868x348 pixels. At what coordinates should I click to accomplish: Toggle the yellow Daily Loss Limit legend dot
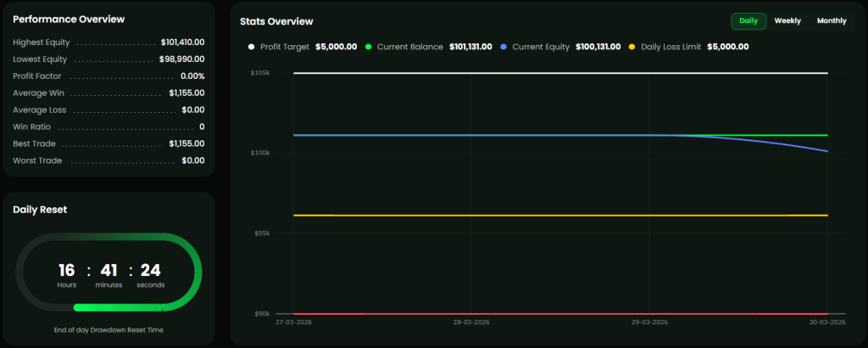click(632, 48)
